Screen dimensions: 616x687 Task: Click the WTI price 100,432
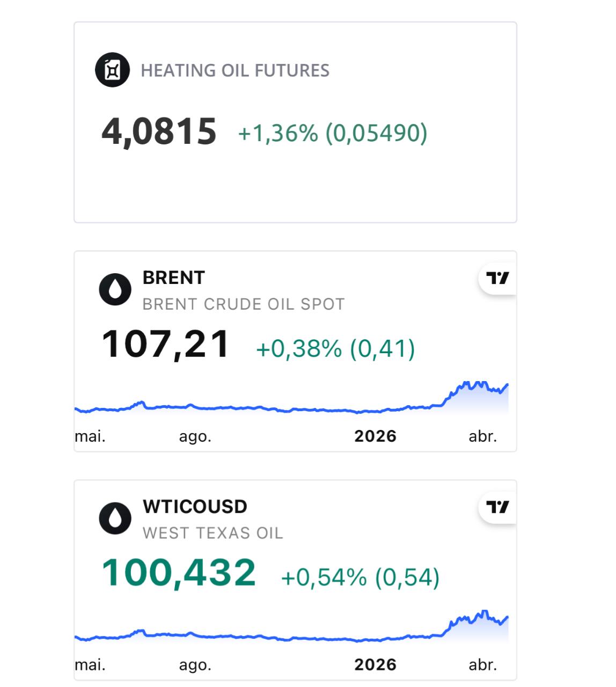[179, 573]
